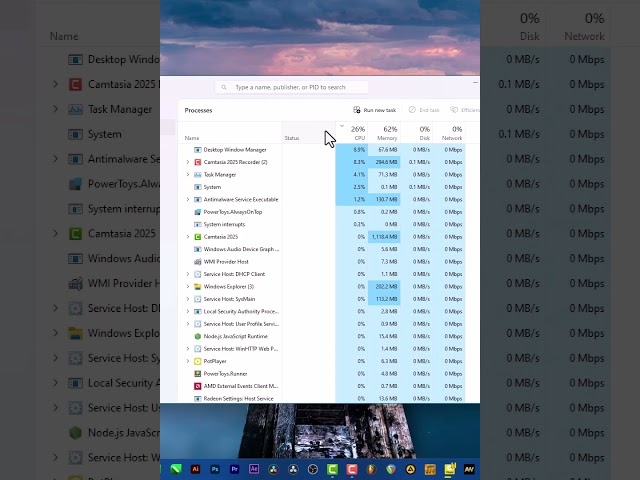The width and height of the screenshot is (640, 480).
Task: Expand the PotPlayer process group
Action: point(188,361)
